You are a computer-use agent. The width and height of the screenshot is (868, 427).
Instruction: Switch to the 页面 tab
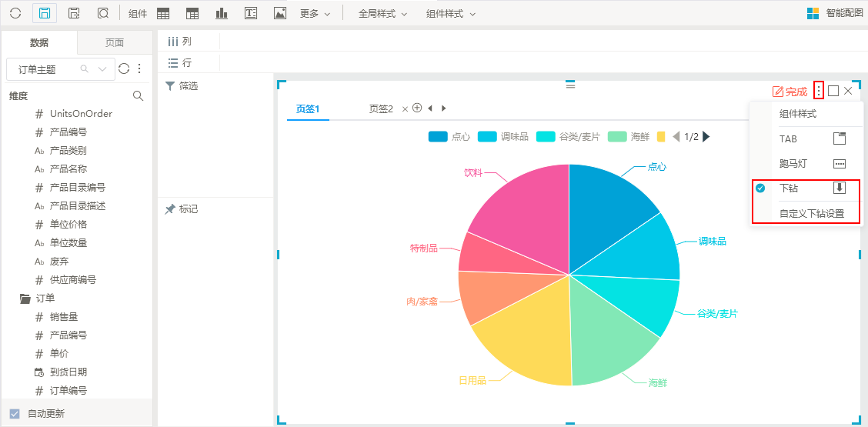pos(115,42)
